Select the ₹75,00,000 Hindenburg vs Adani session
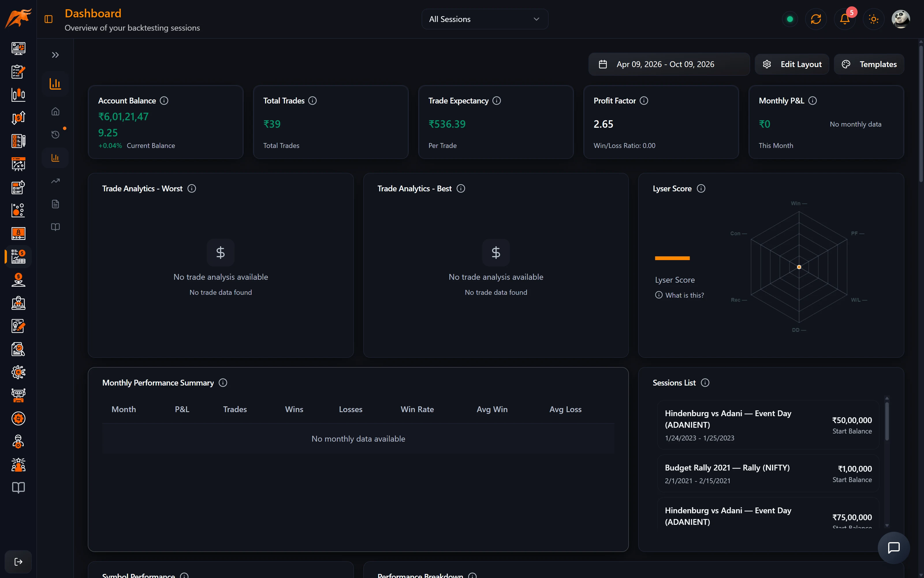The image size is (924, 578). point(768,513)
